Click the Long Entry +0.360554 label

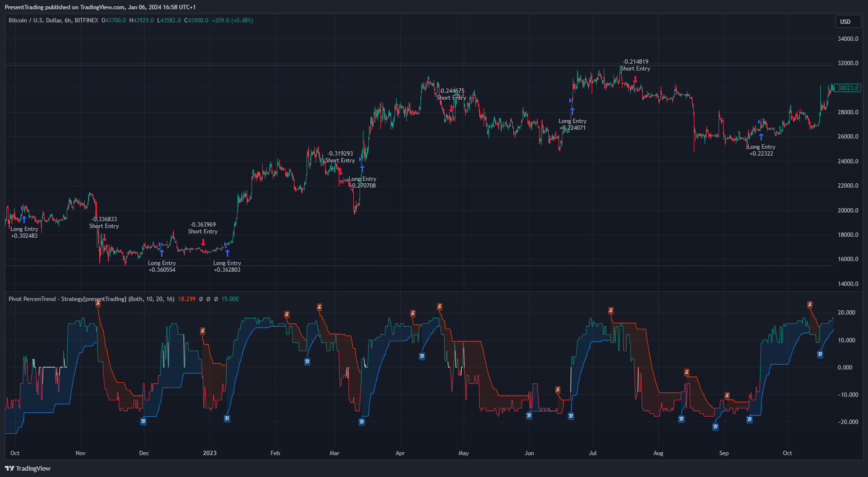[162, 266]
